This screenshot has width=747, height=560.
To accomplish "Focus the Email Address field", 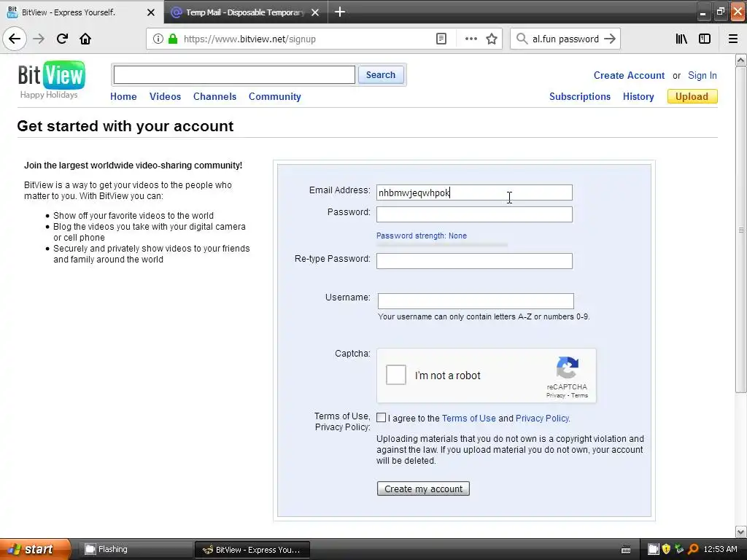I will [474, 192].
